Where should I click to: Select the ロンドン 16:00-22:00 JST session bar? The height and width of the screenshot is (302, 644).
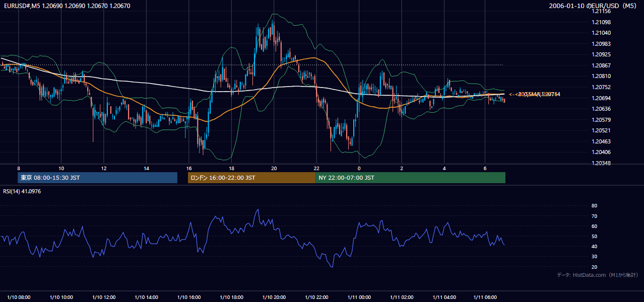coord(251,178)
